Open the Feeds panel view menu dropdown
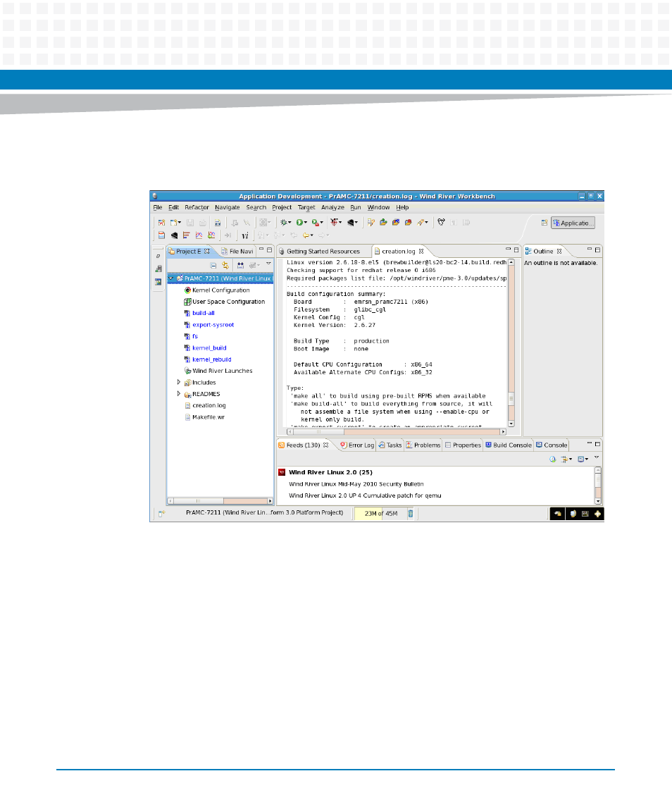 (x=597, y=457)
